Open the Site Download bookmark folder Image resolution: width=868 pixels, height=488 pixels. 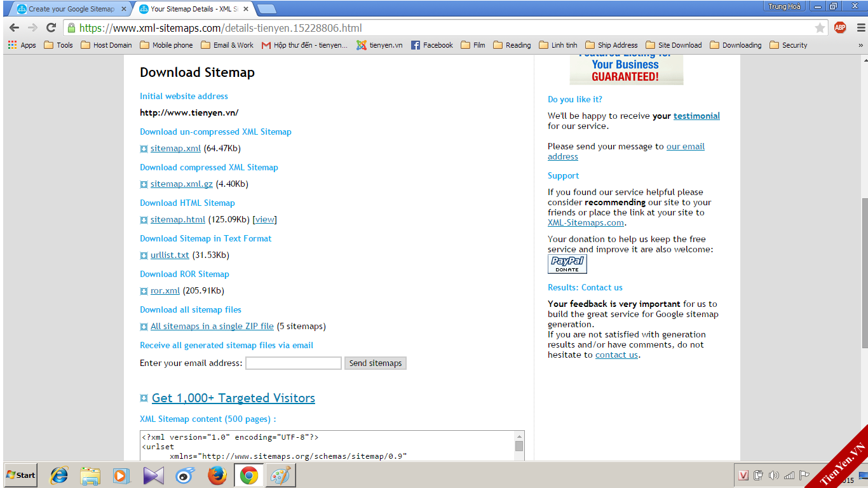(x=674, y=45)
